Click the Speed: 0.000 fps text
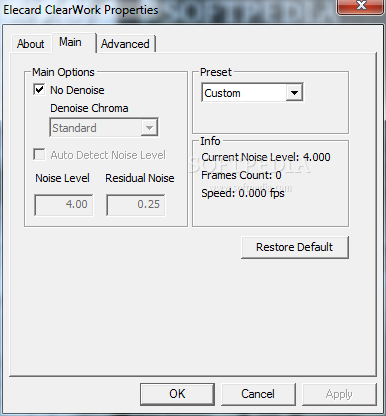The height and width of the screenshot is (416, 386). [x=243, y=193]
